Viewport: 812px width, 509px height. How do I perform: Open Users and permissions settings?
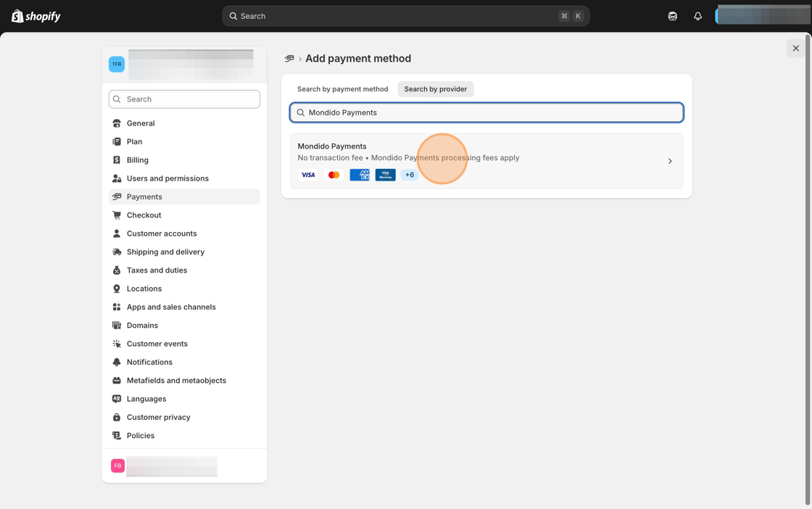coord(184,178)
